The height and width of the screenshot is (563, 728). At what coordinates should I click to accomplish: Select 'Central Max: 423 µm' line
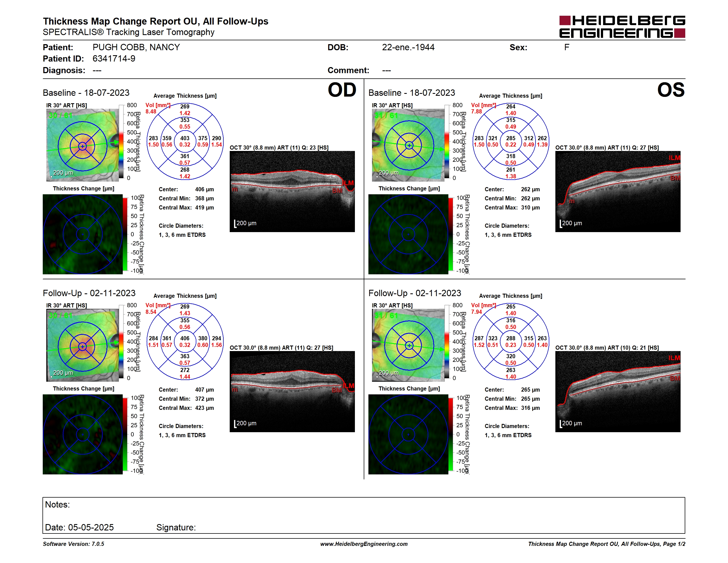pos(186,408)
